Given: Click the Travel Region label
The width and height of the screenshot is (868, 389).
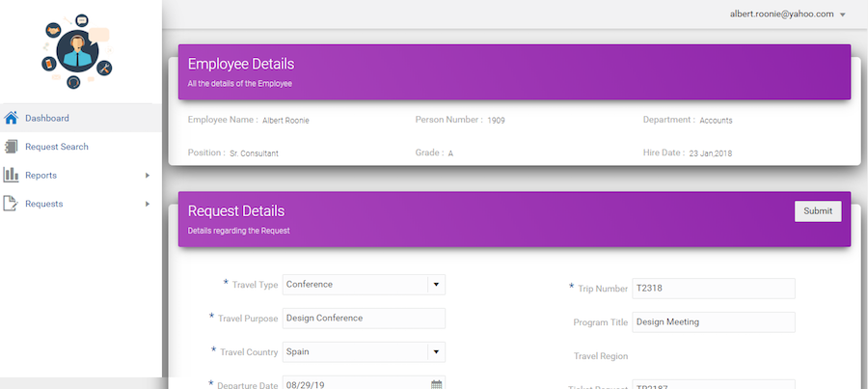Looking at the screenshot, I should point(601,356).
